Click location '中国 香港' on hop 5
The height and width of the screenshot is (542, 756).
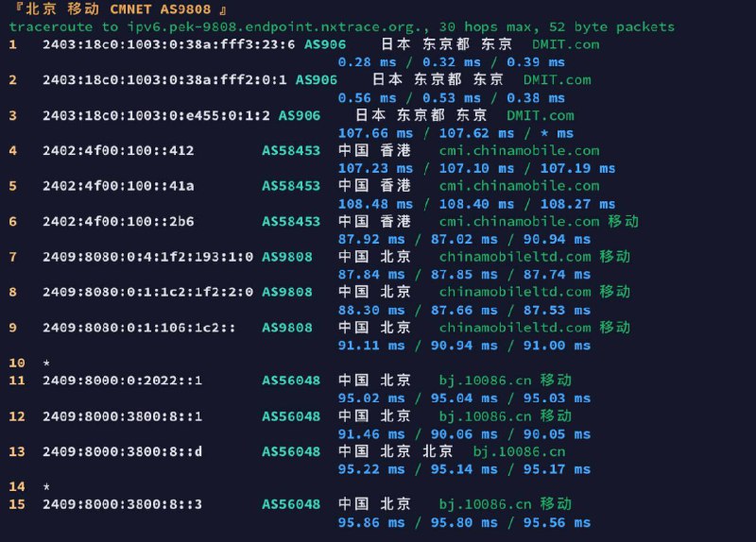(x=374, y=185)
